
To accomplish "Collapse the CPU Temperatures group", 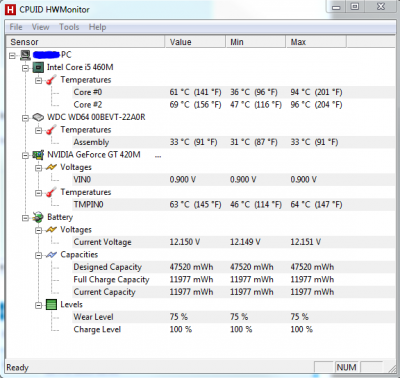I will pos(39,80).
